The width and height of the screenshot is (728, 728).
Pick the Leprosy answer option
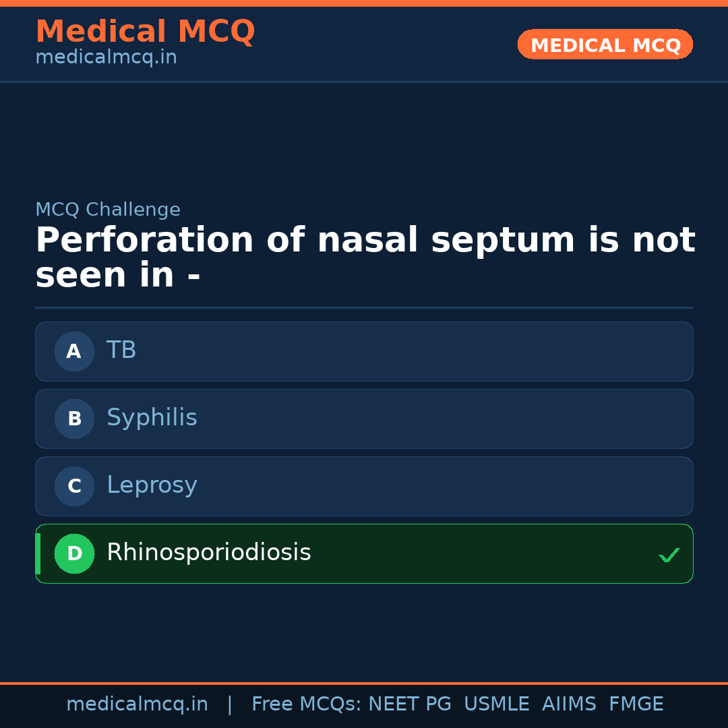click(x=152, y=485)
